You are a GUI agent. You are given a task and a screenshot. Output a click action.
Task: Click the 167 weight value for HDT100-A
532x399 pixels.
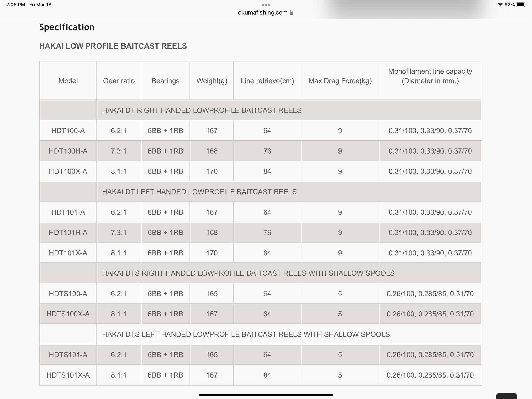pyautogui.click(x=212, y=131)
